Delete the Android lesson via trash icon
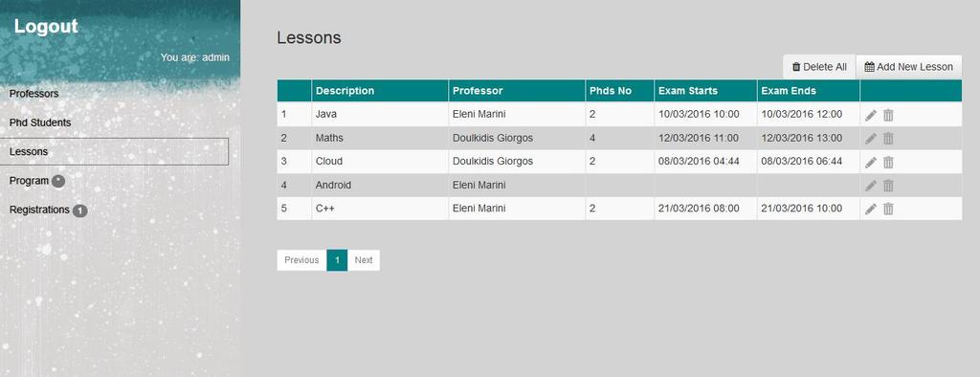The image size is (980, 377). click(x=888, y=186)
